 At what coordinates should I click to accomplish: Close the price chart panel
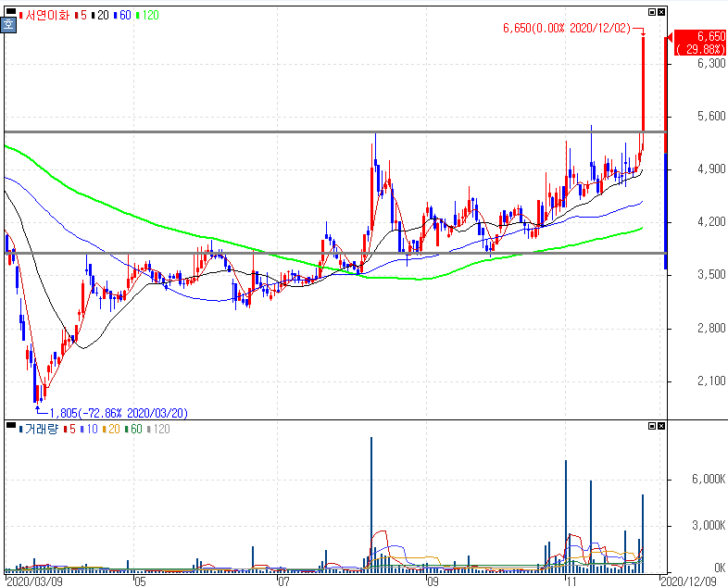(x=661, y=12)
